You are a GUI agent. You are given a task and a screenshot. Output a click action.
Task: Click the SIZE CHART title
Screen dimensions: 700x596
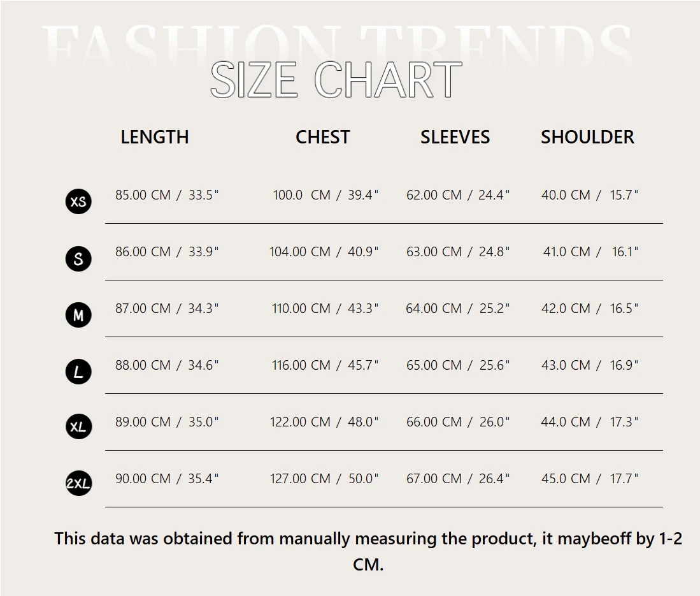[336, 80]
